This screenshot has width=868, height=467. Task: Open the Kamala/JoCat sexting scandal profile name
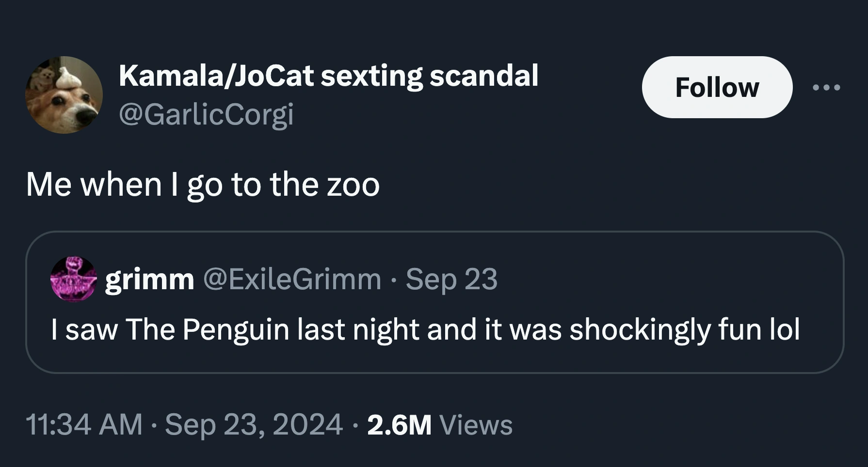328,76
